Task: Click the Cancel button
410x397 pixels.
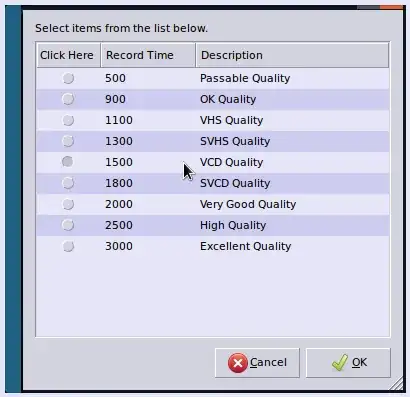Action: [257, 363]
